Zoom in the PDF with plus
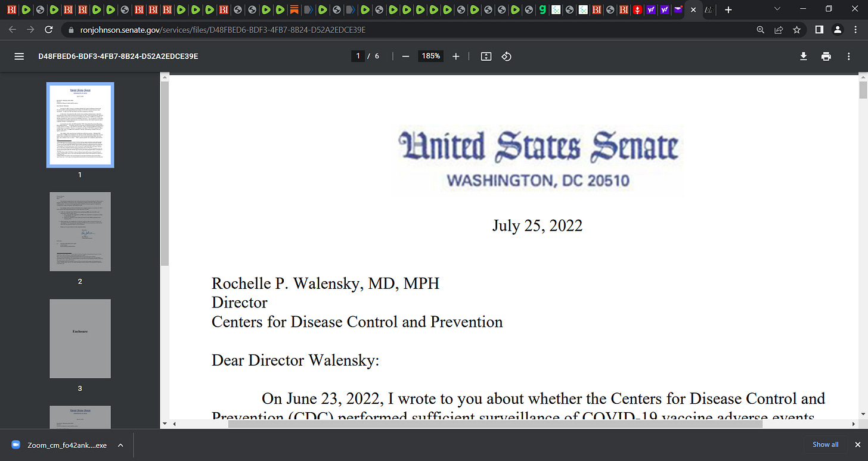868x461 pixels. [456, 56]
